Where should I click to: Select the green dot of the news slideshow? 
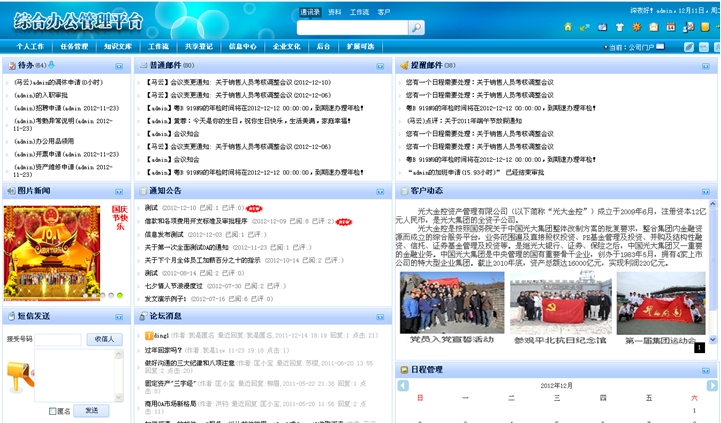pos(120,295)
